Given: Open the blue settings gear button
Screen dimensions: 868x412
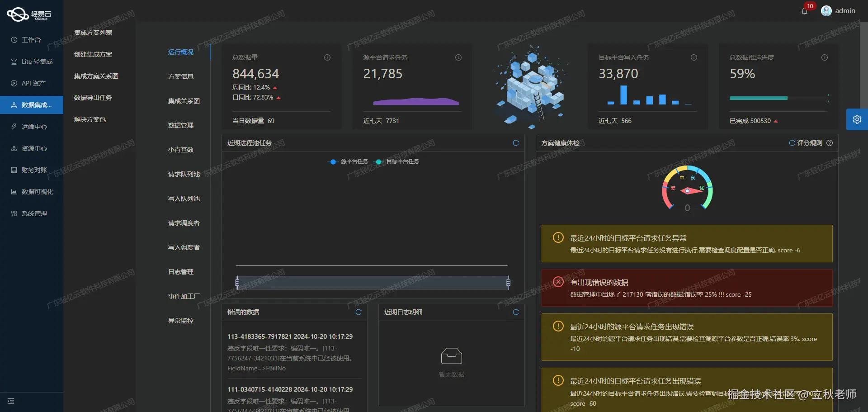Looking at the screenshot, I should click(857, 119).
